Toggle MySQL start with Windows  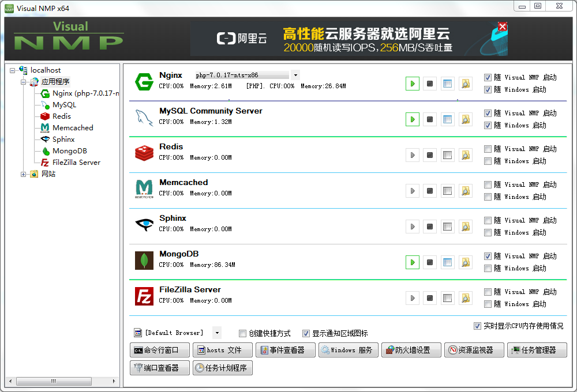[x=488, y=126]
